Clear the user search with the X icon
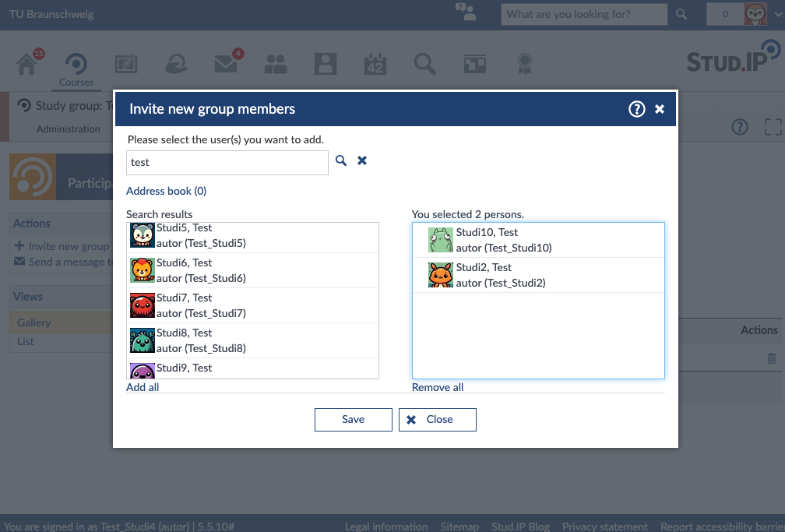This screenshot has height=532, width=785. [362, 160]
